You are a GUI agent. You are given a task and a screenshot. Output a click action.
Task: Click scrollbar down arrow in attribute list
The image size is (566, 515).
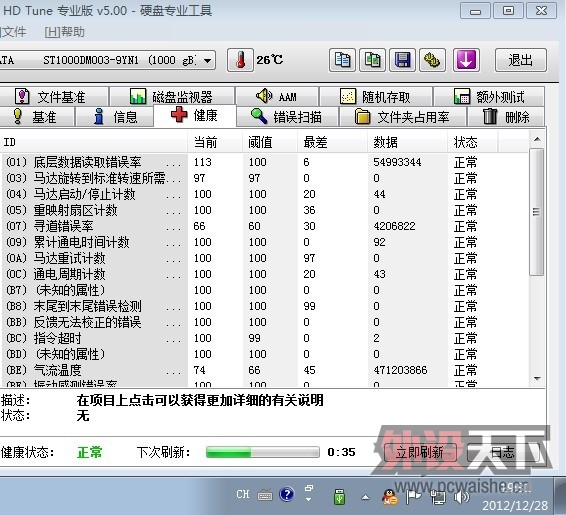(537, 379)
